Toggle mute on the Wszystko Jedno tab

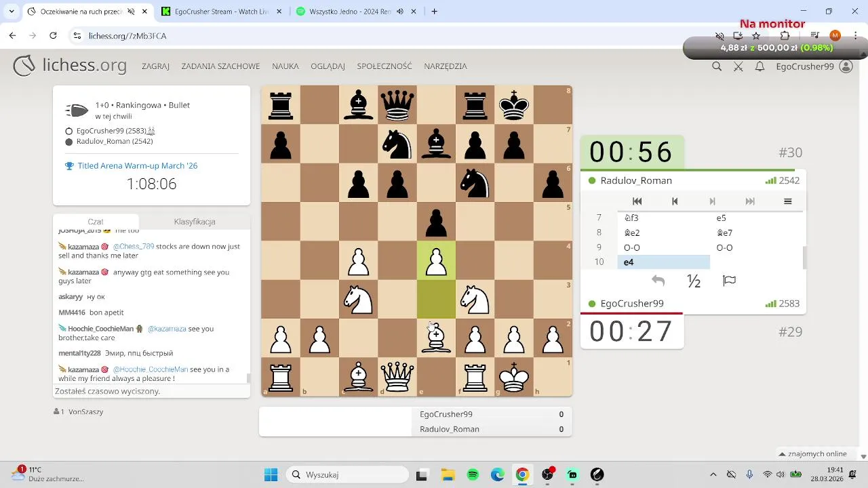point(400,12)
